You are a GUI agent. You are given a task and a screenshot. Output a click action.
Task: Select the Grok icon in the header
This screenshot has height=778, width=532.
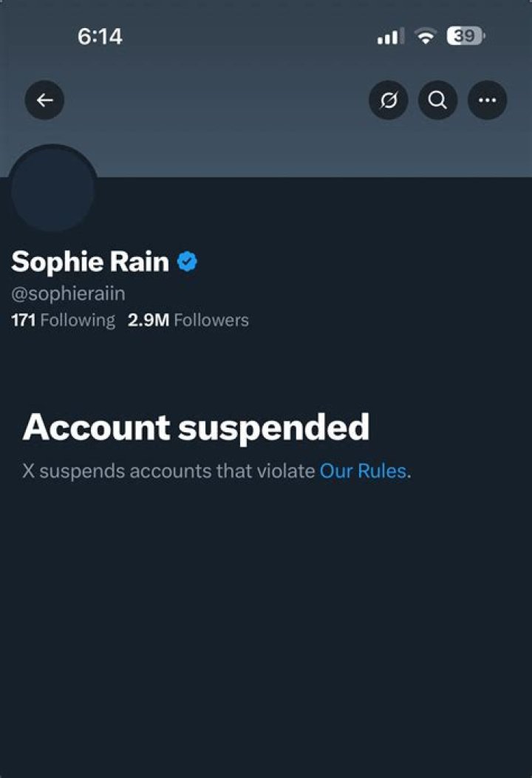point(388,100)
